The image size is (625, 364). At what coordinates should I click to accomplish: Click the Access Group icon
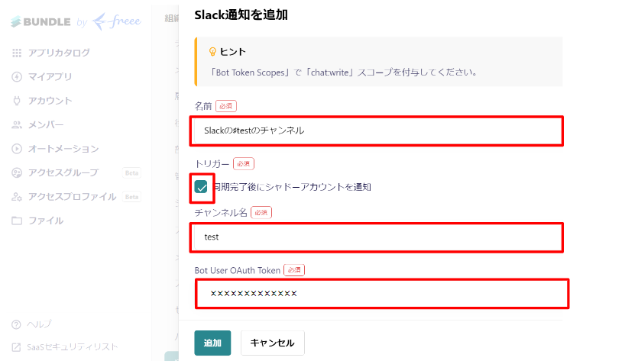coord(17,172)
